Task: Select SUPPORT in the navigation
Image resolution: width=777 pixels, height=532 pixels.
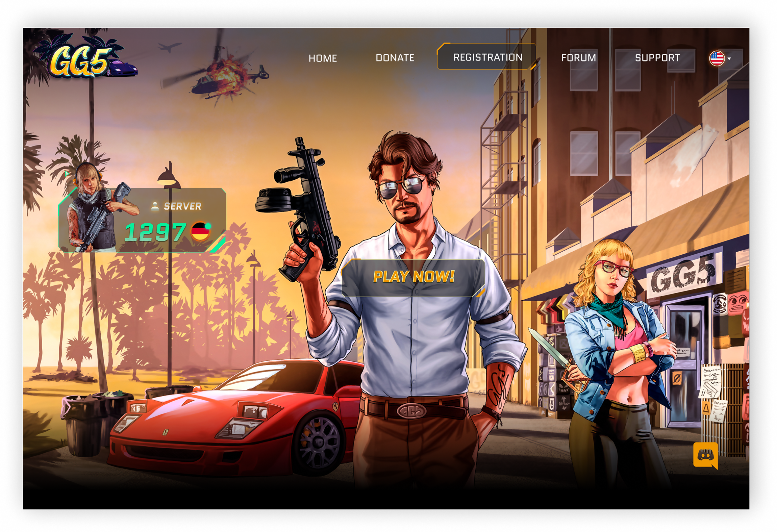Action: click(x=657, y=58)
